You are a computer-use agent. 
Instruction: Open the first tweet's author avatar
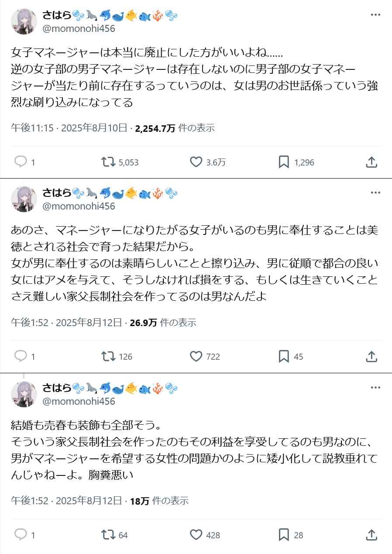coord(24,21)
